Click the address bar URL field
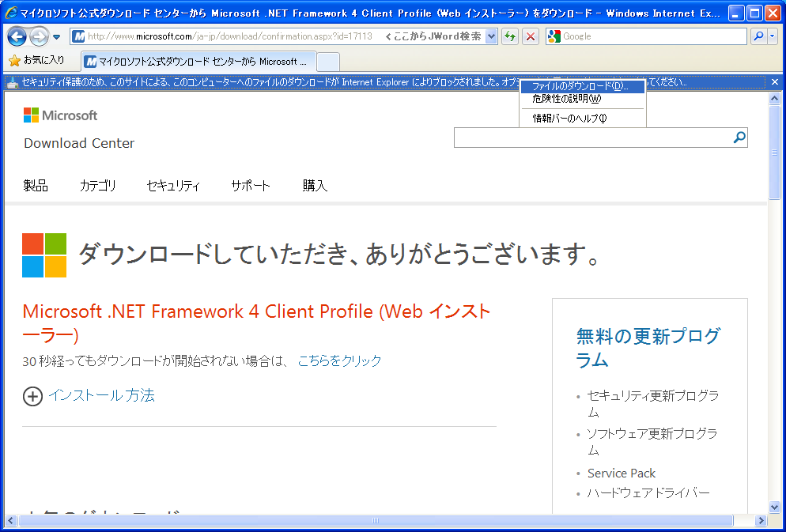 229,36
